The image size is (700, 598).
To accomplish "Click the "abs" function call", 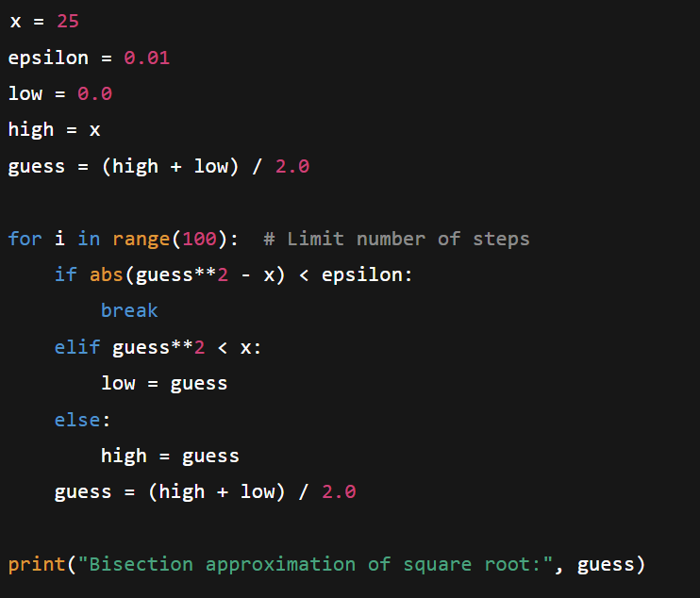I will (107, 274).
